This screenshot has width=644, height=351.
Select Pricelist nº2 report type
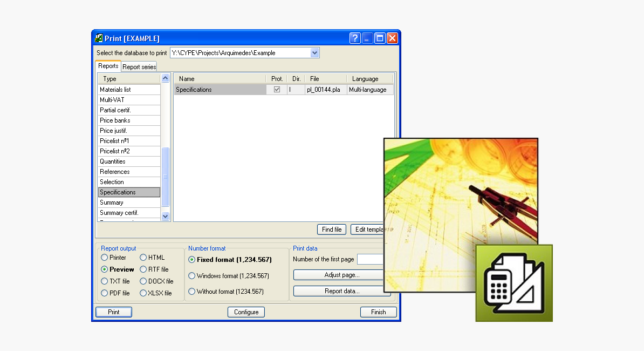[x=129, y=151]
